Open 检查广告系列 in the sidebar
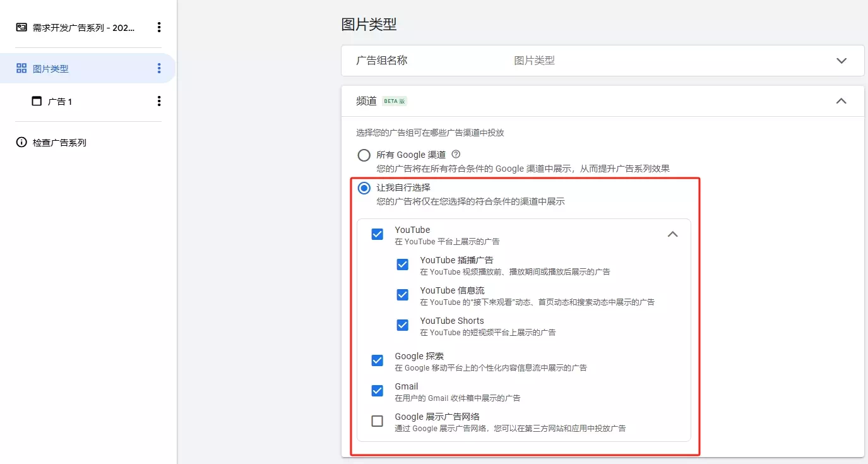Image resolution: width=868 pixels, height=464 pixels. pyautogui.click(x=59, y=143)
